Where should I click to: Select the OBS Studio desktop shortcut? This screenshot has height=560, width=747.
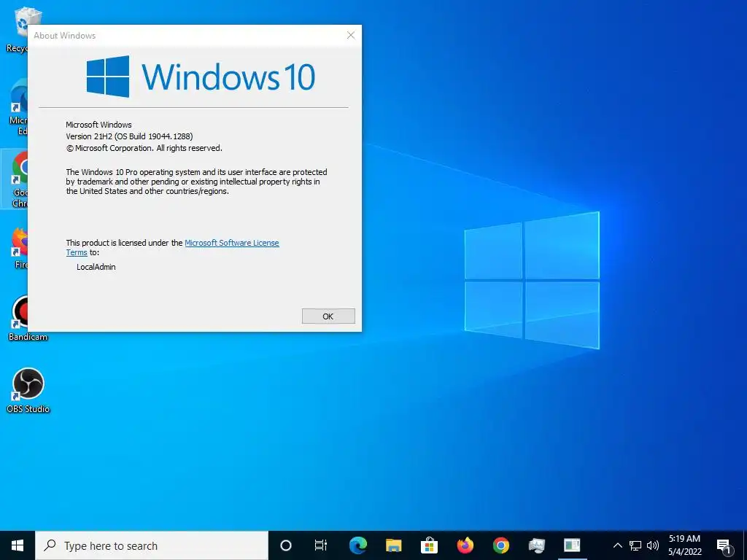28,391
